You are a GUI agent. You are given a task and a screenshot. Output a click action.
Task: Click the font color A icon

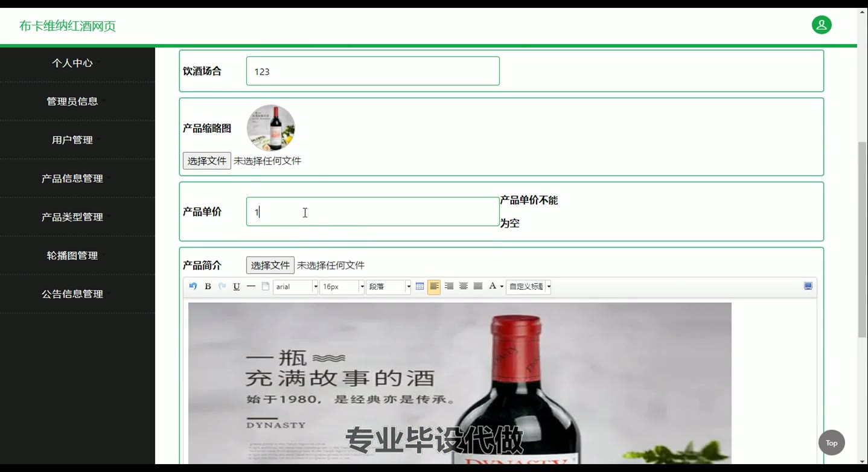click(493, 287)
